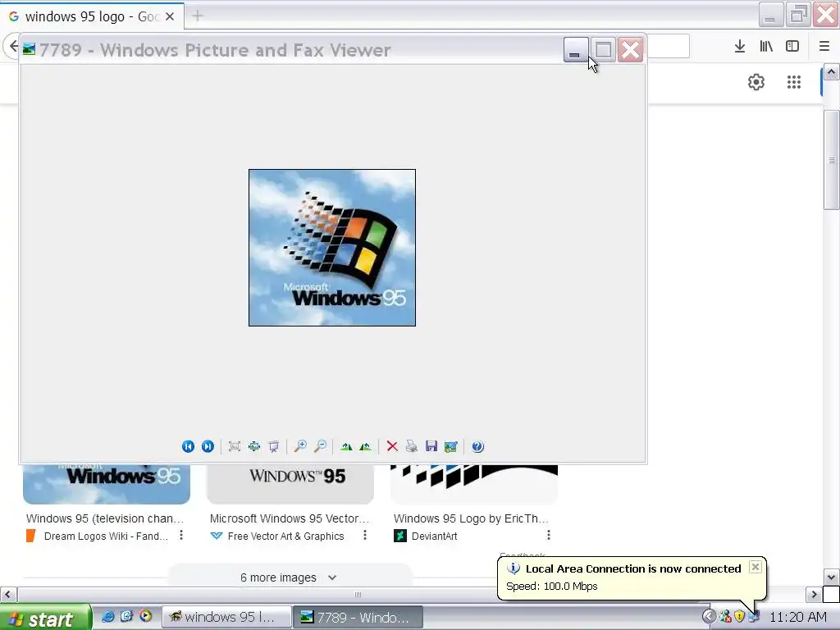This screenshot has width=840, height=630.
Task: Go back in Firefox
Action: coord(12,46)
